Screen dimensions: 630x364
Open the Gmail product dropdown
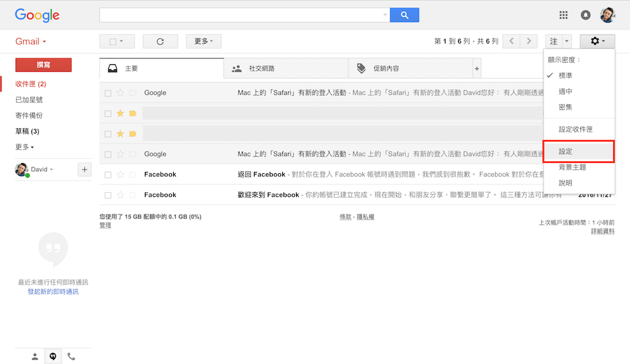point(31,42)
